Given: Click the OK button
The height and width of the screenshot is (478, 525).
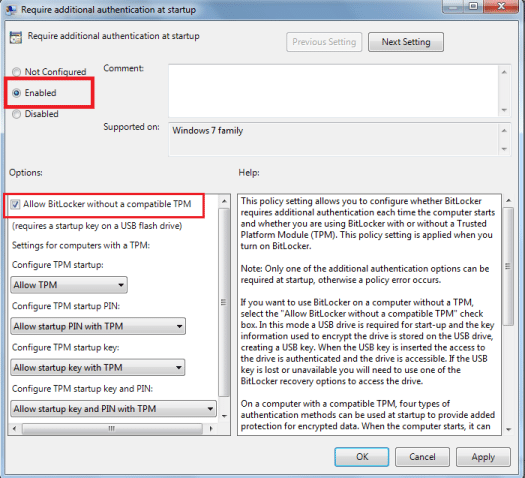Looking at the screenshot, I should [x=362, y=457].
